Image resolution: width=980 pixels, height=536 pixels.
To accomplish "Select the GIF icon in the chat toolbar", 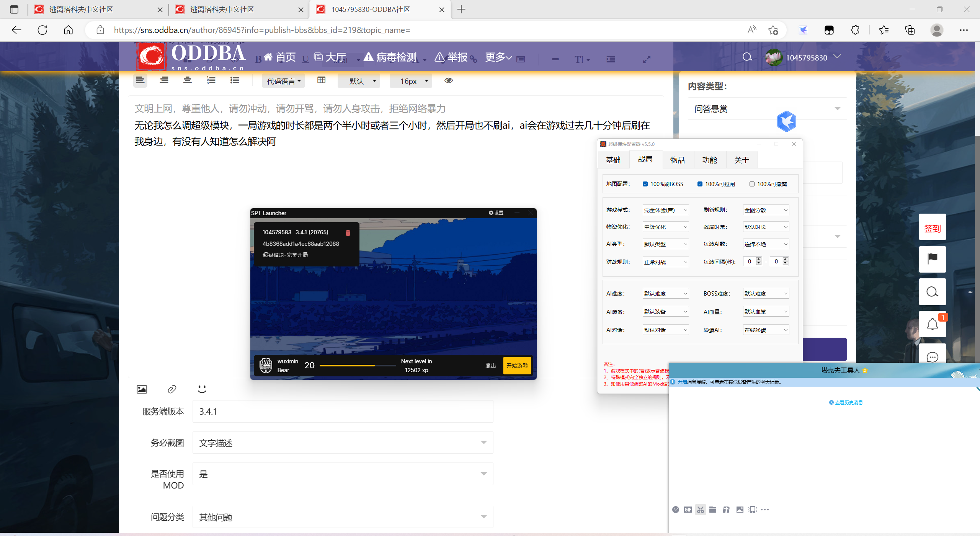I will 688,509.
